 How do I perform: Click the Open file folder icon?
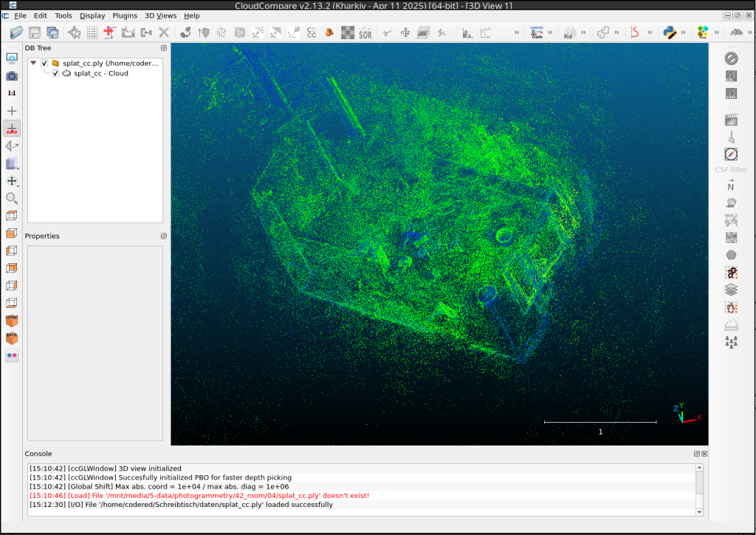[x=16, y=33]
